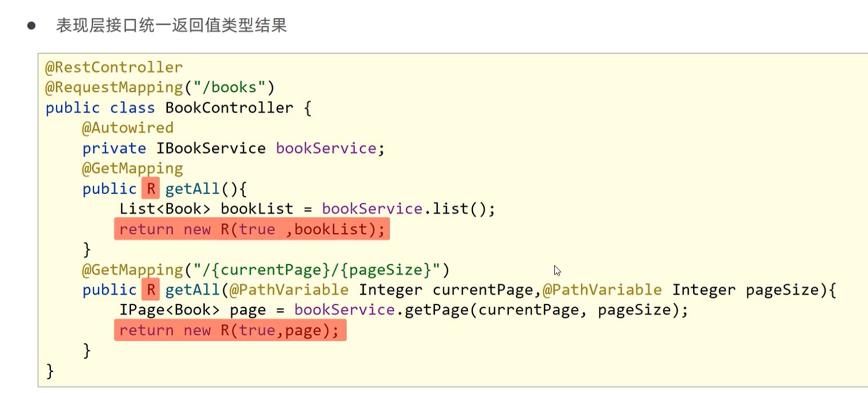
Task: Select the class name "BookController"
Action: tap(229, 108)
